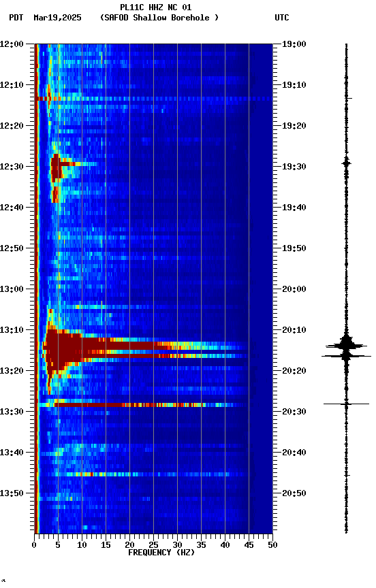This screenshot has height=588, width=376.
Task: Click the seismogram spike near 20:28
Action: coord(346,404)
